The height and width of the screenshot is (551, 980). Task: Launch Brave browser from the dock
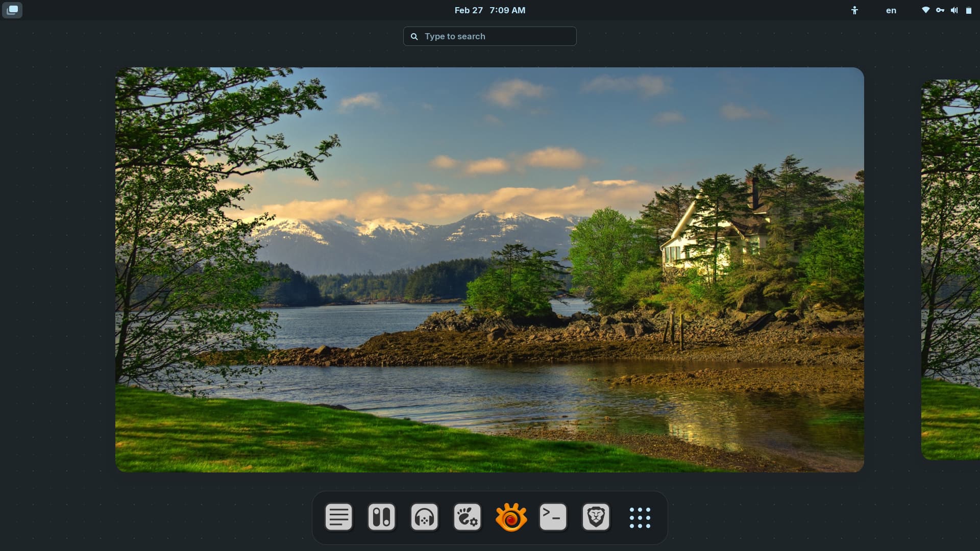pos(596,517)
